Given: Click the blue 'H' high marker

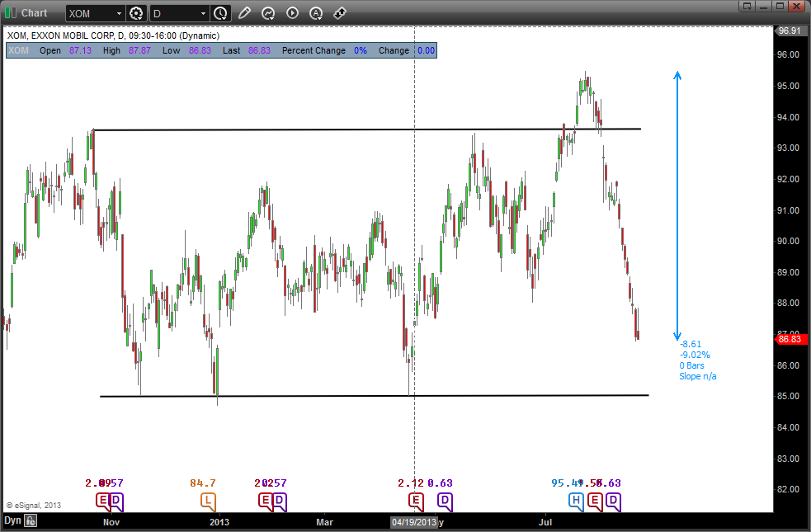Looking at the screenshot, I should click(x=576, y=501).
